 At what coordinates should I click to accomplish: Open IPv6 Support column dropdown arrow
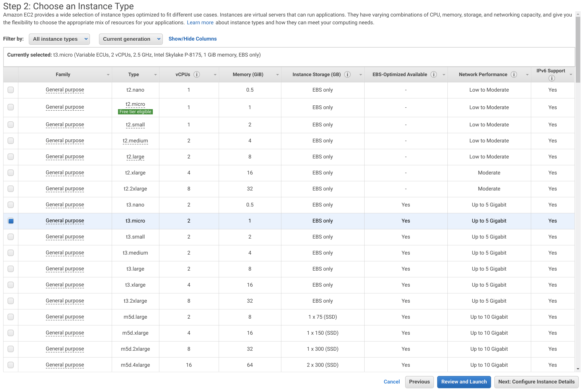point(571,75)
